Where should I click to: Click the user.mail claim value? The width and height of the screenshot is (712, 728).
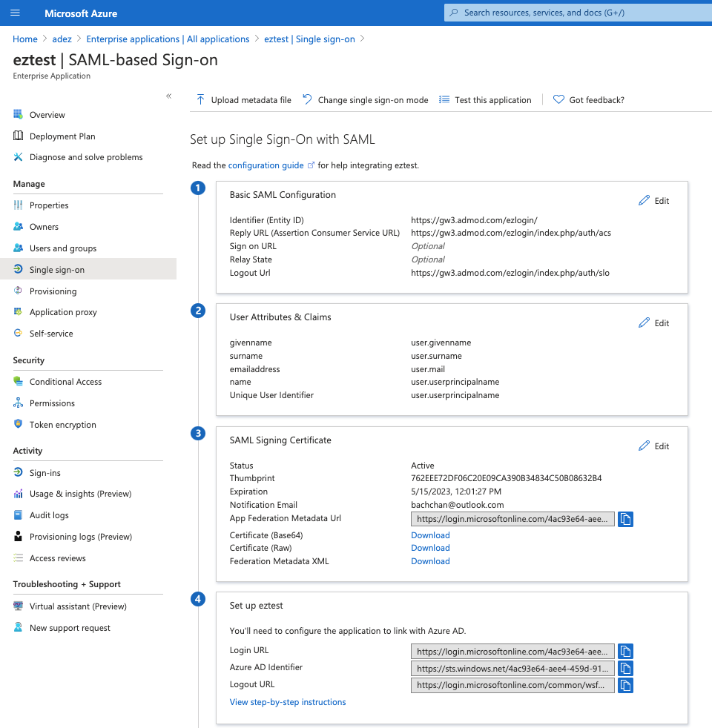pos(428,369)
